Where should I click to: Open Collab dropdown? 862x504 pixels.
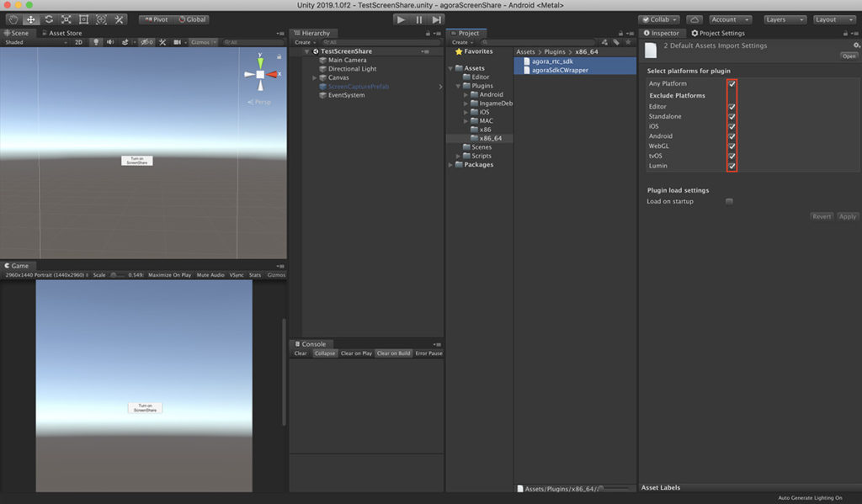660,19
